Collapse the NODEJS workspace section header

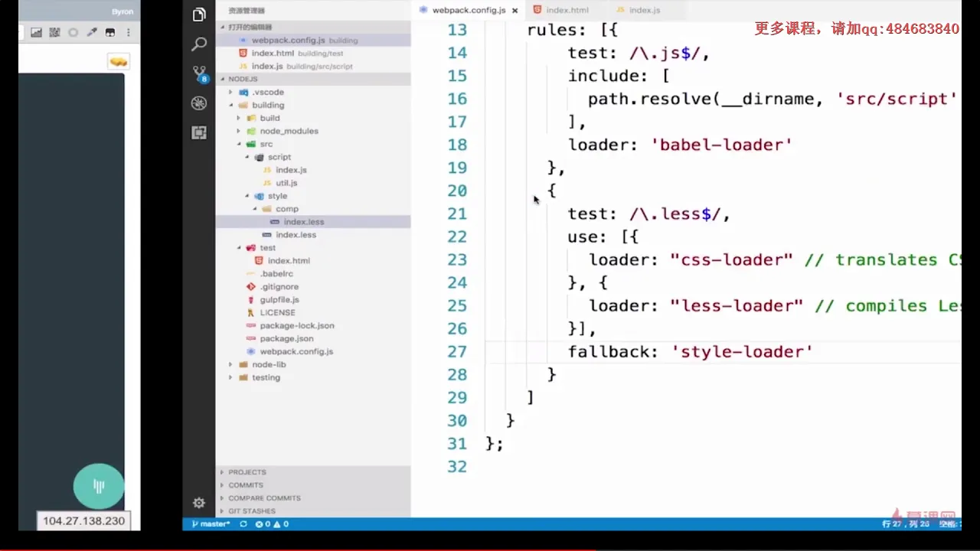click(313, 79)
